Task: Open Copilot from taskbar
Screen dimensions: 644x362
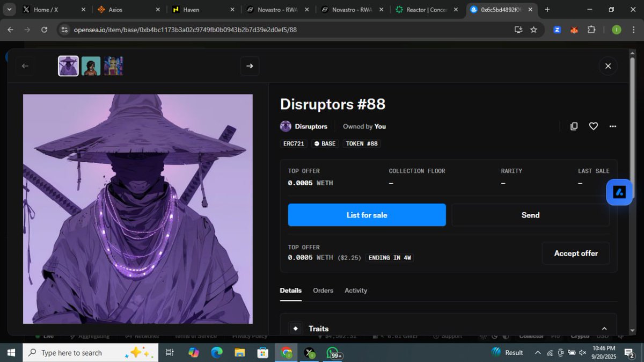Action: [194, 352]
